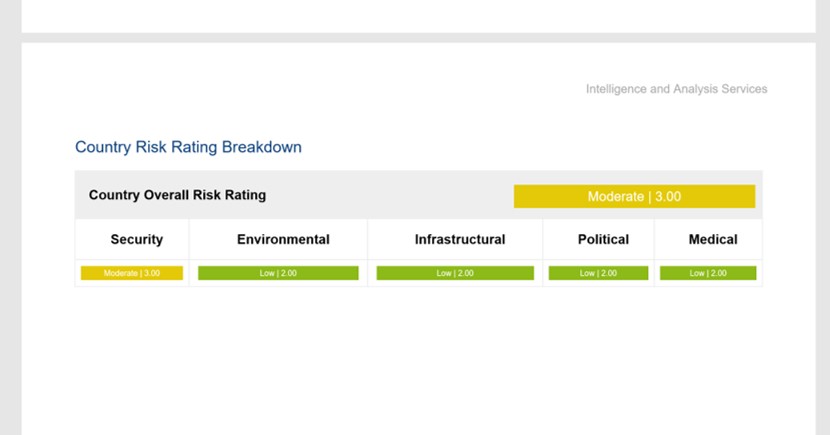This screenshot has height=435, width=830.
Task: Click the Infrastructural column header
Action: point(460,240)
